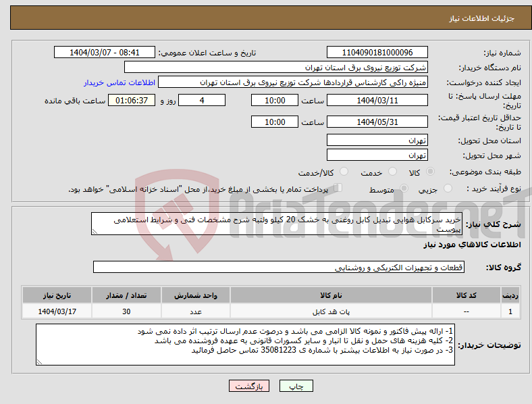Click the نام کالا column header
The width and height of the screenshot is (532, 404).
pos(331,295)
